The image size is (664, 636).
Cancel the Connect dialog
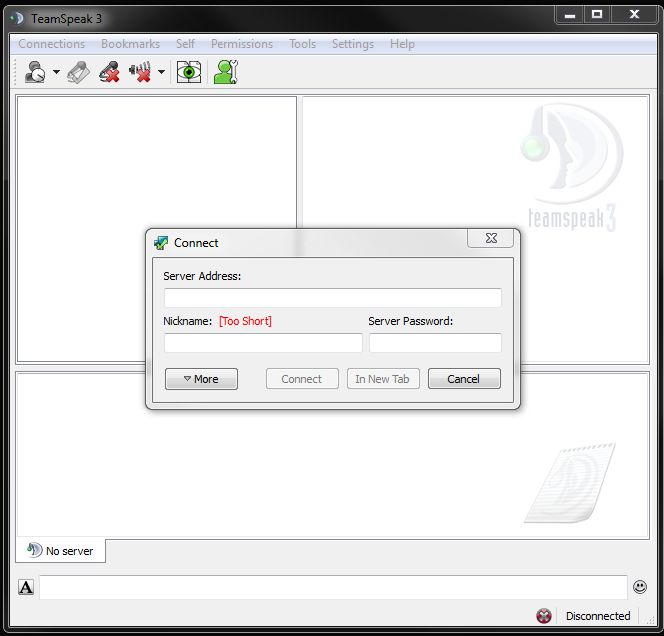click(464, 379)
